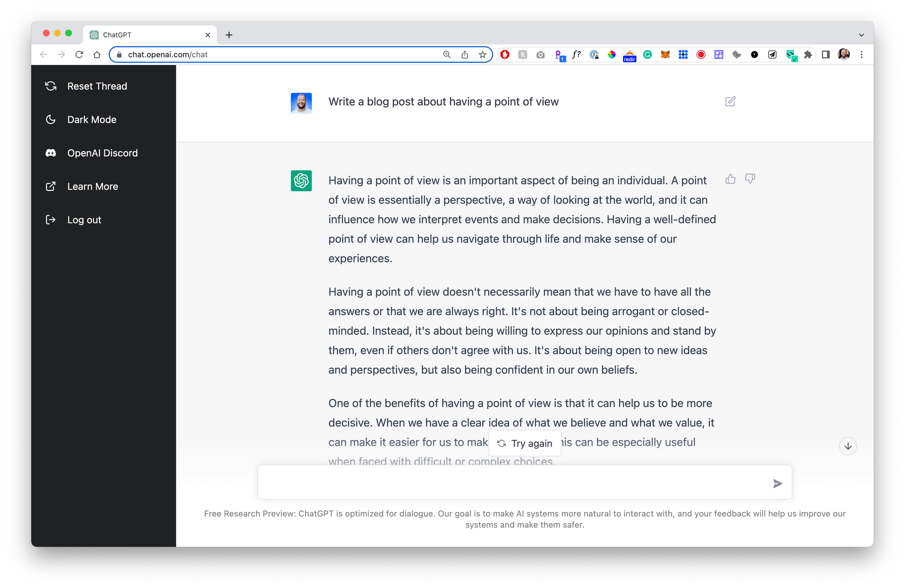Click the thumbs up icon
This screenshot has width=905, height=588.
pyautogui.click(x=731, y=179)
